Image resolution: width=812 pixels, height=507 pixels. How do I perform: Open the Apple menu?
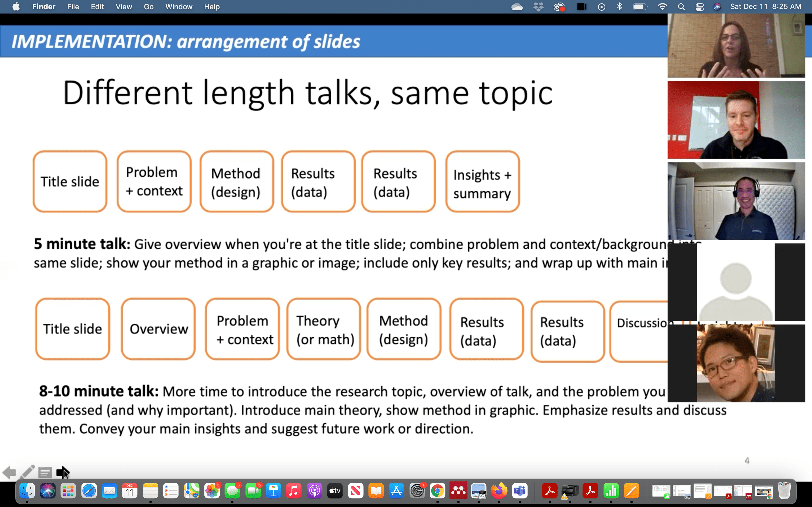(x=16, y=7)
